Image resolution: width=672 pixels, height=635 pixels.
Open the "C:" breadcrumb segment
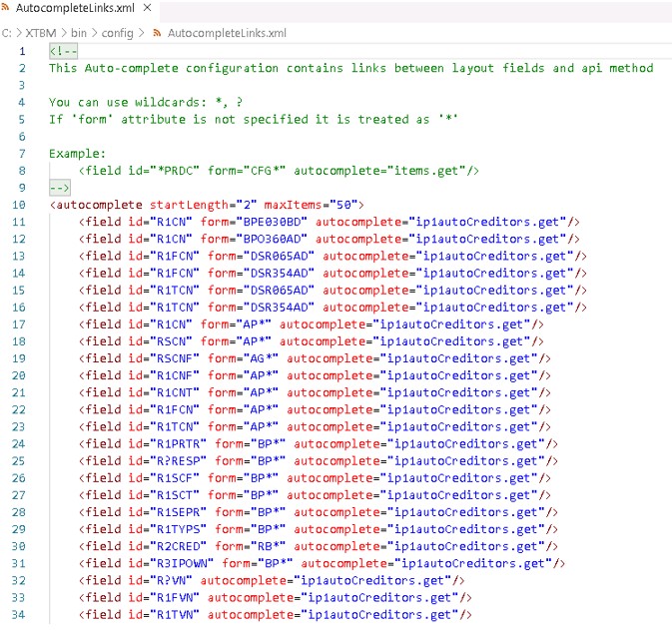point(6,33)
